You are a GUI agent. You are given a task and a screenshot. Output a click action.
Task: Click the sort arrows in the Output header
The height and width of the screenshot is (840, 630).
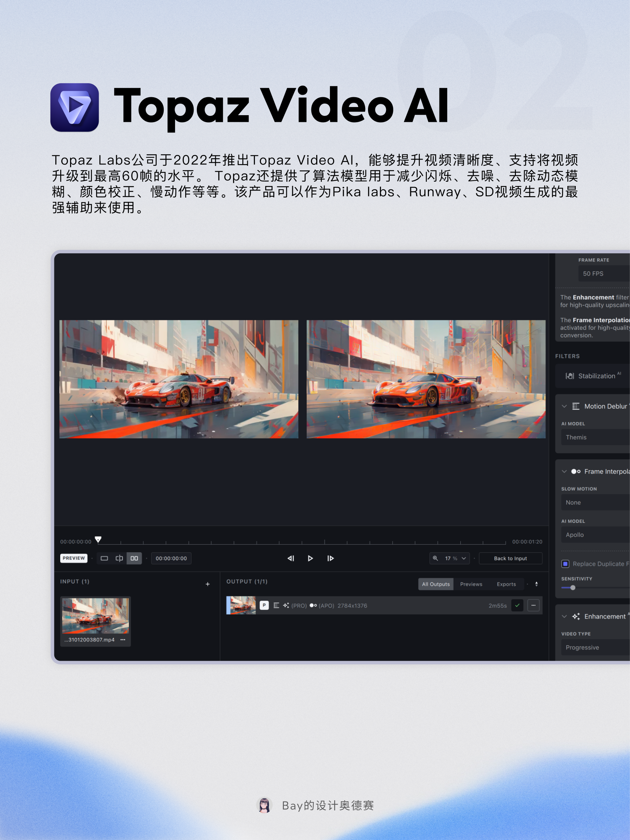(537, 584)
